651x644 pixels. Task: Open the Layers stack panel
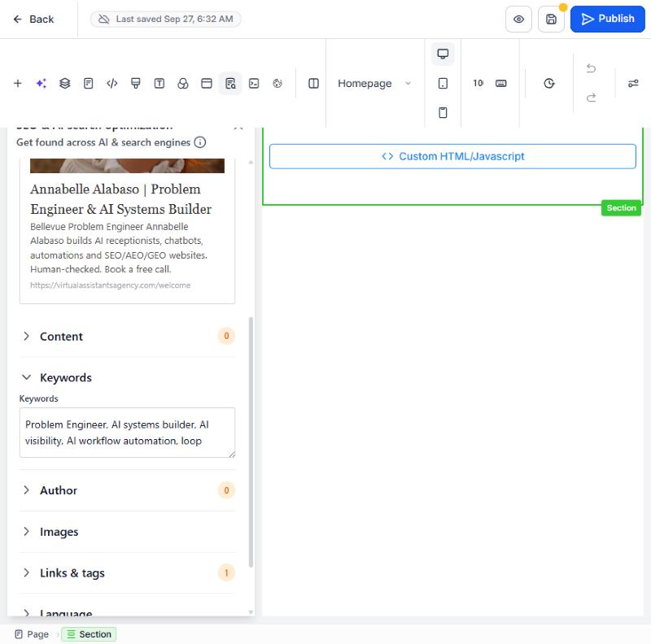pos(65,84)
